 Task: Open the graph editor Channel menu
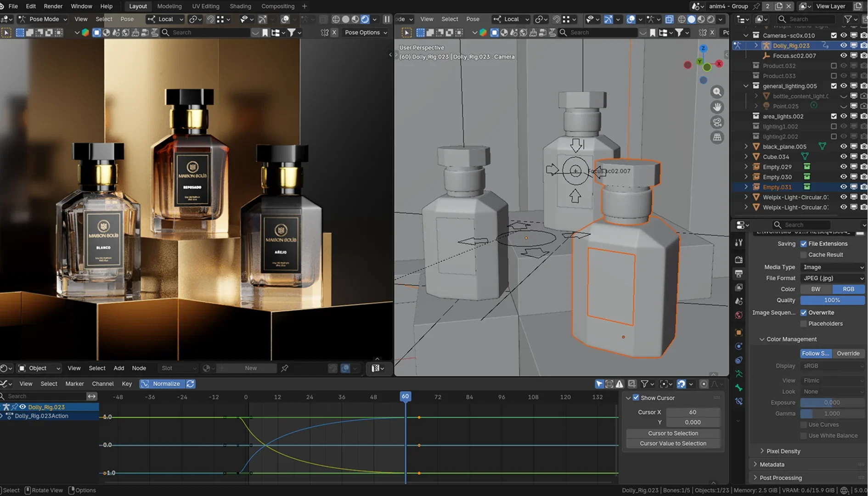coord(102,384)
